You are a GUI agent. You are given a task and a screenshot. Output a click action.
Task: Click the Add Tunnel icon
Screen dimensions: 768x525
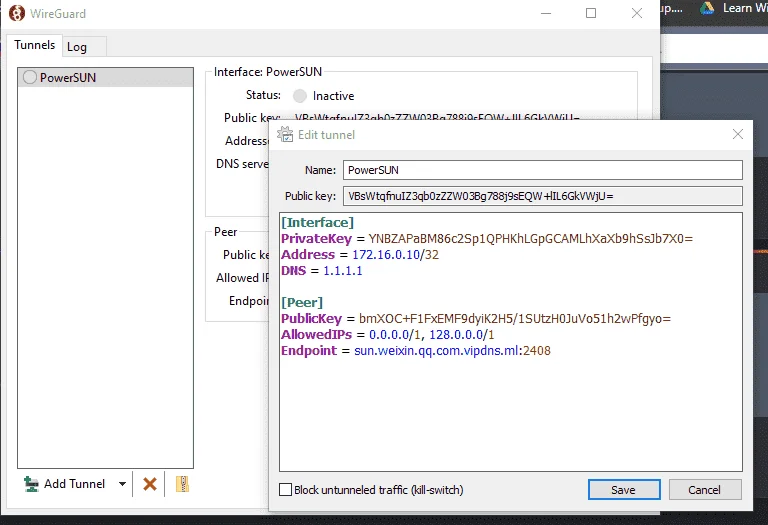[x=31, y=484]
